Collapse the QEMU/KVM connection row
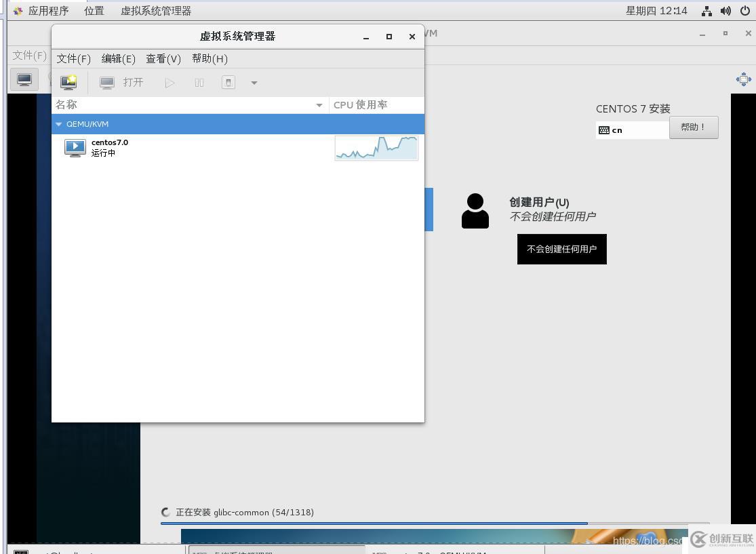 (x=59, y=124)
